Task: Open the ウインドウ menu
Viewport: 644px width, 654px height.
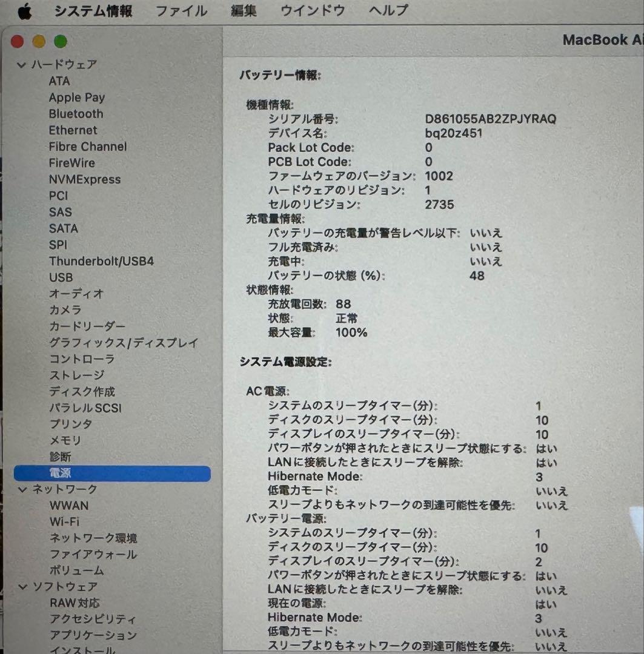Action: click(313, 10)
